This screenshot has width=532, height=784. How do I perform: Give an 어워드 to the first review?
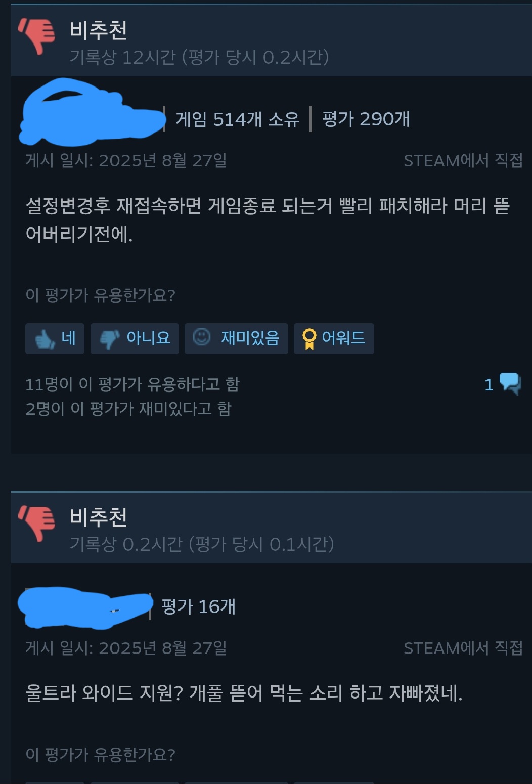[x=334, y=338]
